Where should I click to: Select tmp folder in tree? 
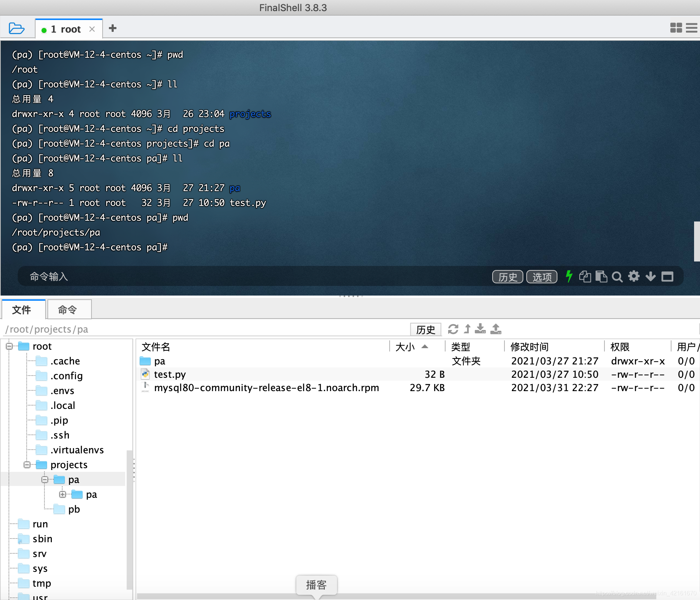pyautogui.click(x=35, y=583)
